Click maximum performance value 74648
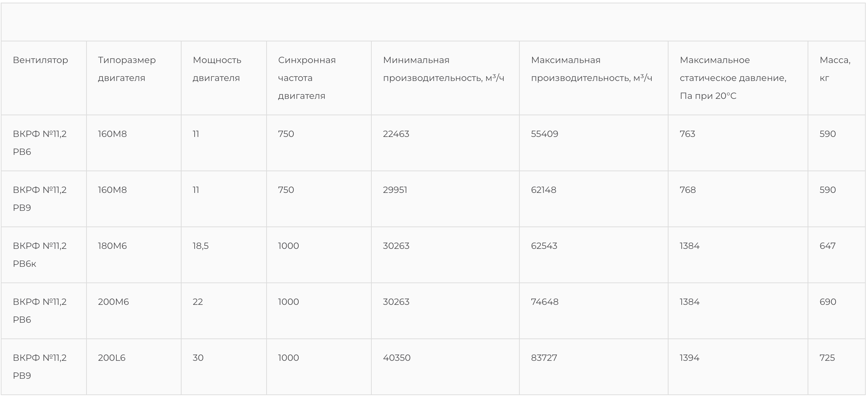This screenshot has height=397, width=868. coord(545,302)
